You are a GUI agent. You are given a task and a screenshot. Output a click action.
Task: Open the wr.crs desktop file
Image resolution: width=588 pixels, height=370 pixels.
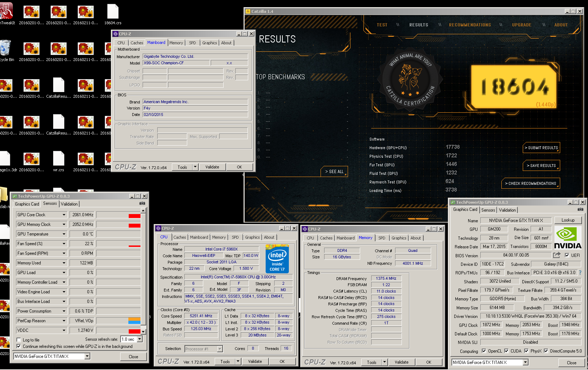coord(58,162)
